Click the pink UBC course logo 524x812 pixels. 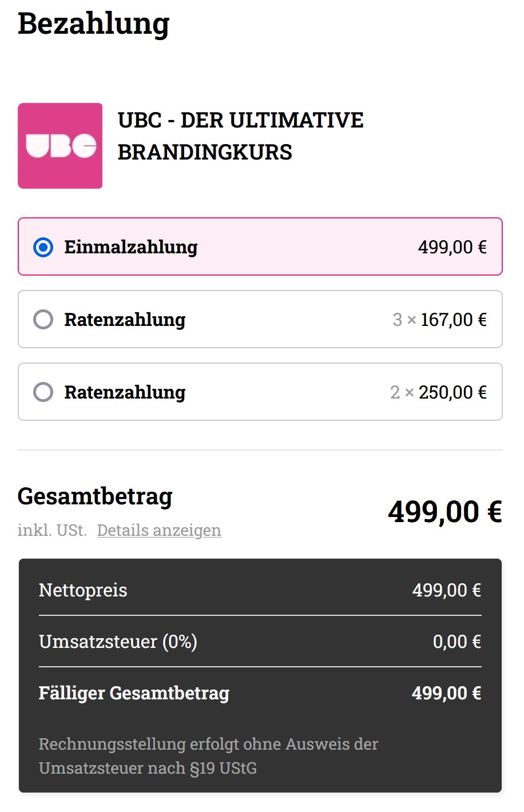tap(60, 146)
